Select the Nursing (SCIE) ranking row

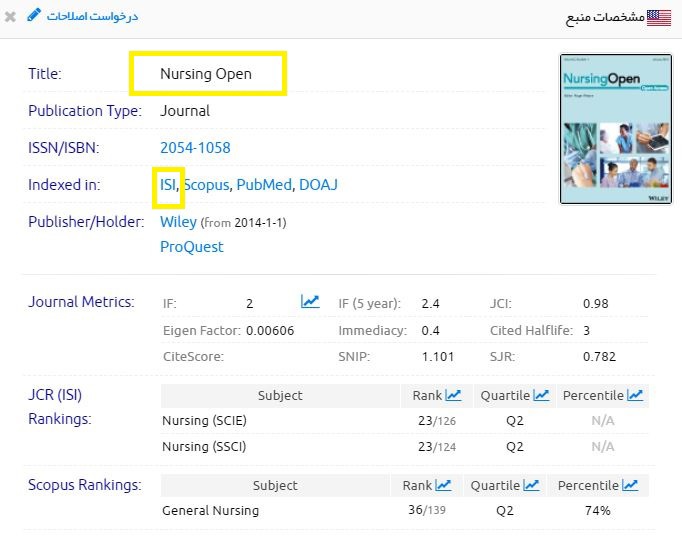(204, 421)
